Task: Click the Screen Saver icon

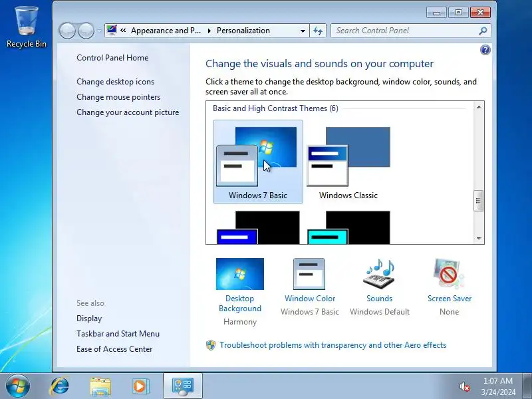Action: pos(449,274)
